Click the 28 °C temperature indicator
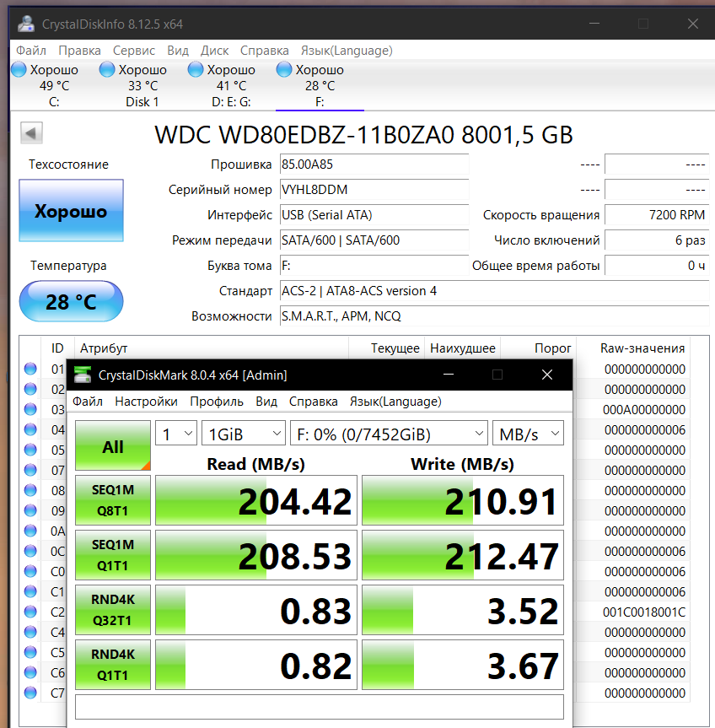The image size is (715, 728). [x=71, y=301]
